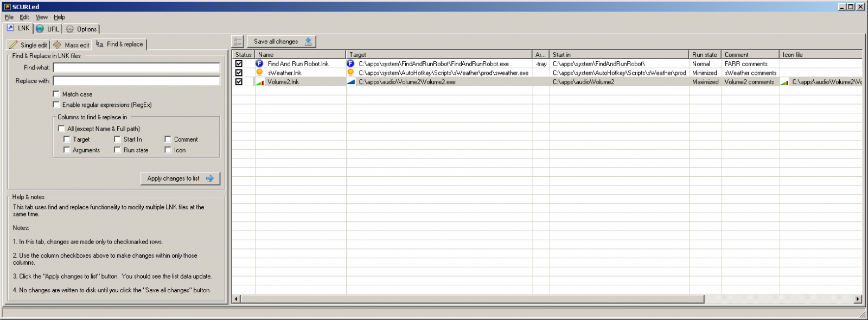The width and height of the screenshot is (868, 320).
Task: Sort by the Comment column header
Action: (x=751, y=55)
